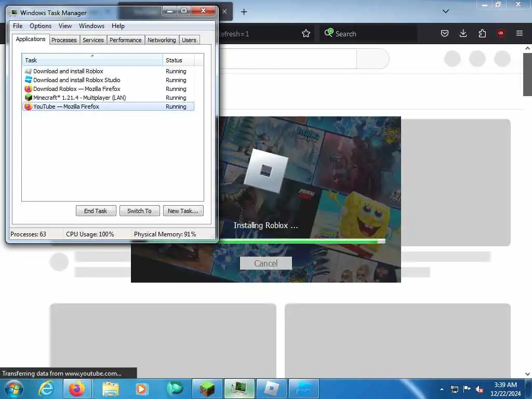Click the Roblox install green progress bar
The width and height of the screenshot is (532, 399).
[x=302, y=241]
